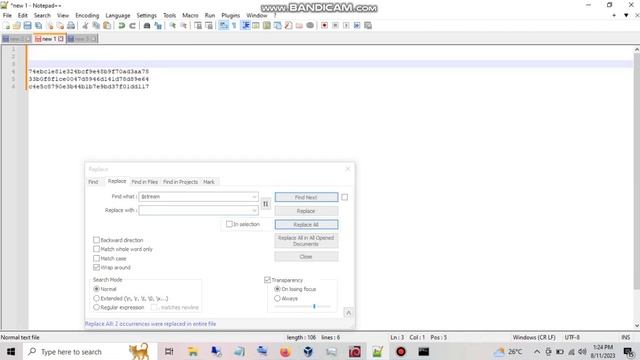This screenshot has width=640, height=360.
Task: Switch to the Find in Files tab
Action: coord(144,182)
